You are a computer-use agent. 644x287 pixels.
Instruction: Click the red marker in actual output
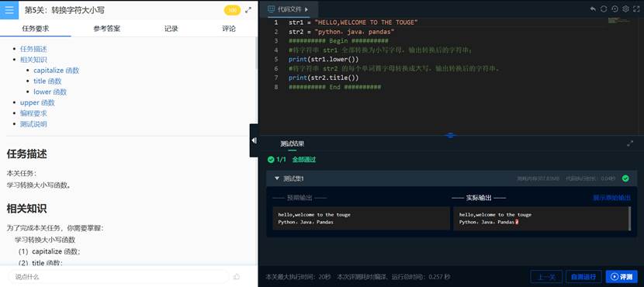(517, 222)
